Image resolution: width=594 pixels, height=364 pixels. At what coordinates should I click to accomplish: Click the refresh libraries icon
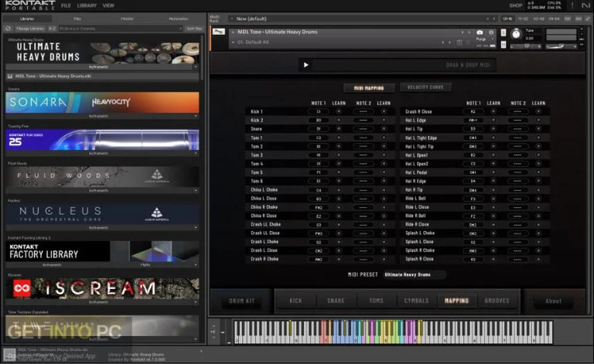pyautogui.click(x=9, y=29)
